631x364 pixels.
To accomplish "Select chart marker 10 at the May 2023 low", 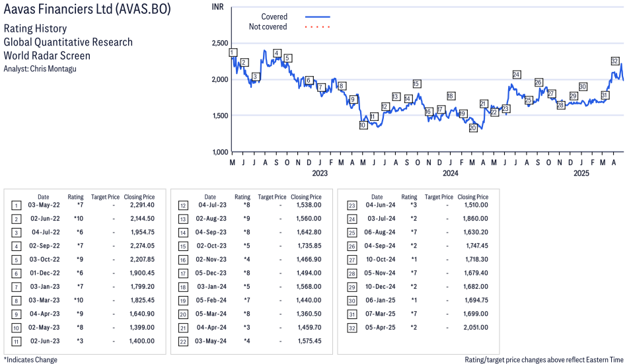I will coord(363,125).
